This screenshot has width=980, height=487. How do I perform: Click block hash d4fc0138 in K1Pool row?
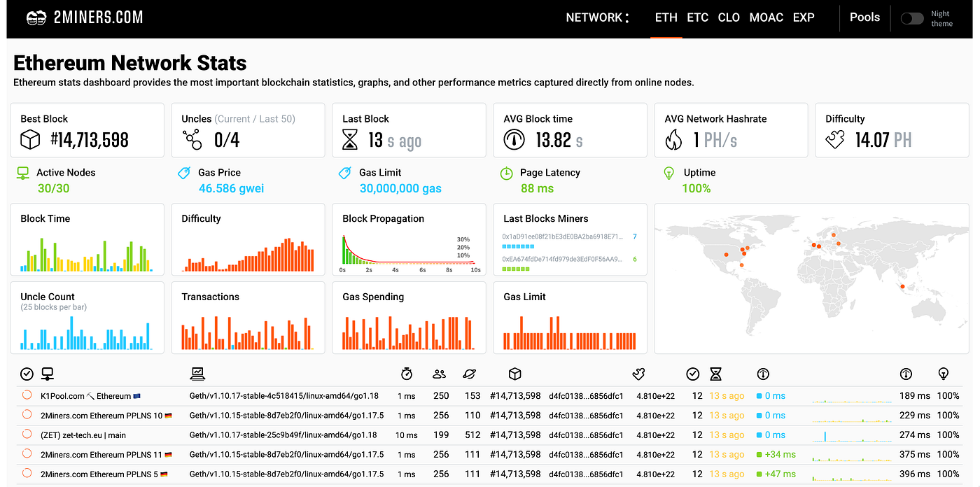[586, 396]
